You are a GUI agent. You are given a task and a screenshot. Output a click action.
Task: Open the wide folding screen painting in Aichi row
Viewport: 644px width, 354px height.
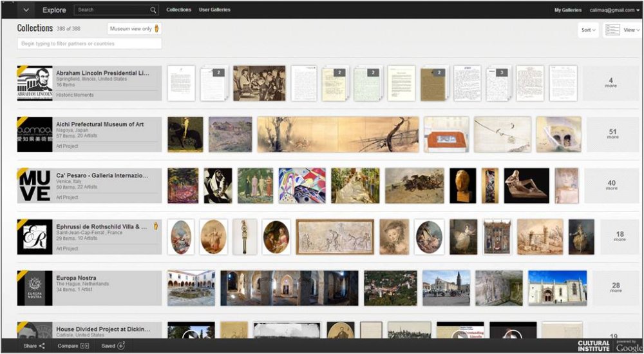tap(338, 135)
